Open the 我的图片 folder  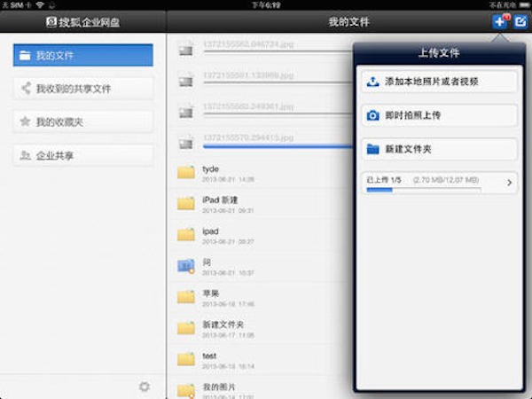point(215,388)
